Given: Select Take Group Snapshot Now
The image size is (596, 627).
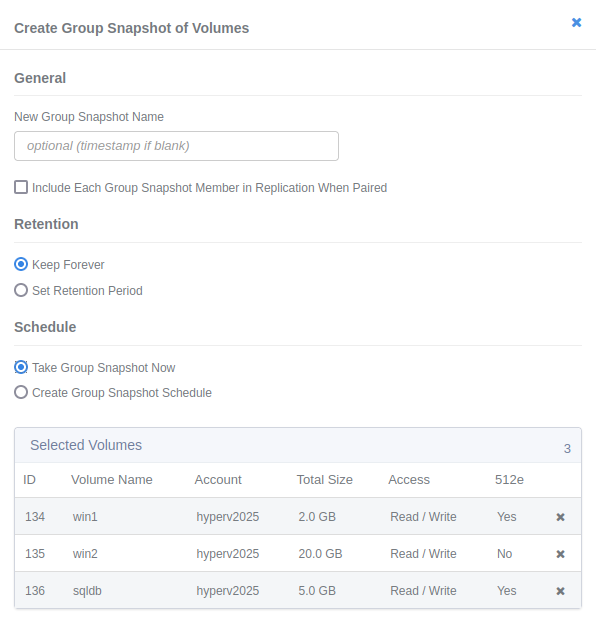Looking at the screenshot, I should tap(21, 367).
